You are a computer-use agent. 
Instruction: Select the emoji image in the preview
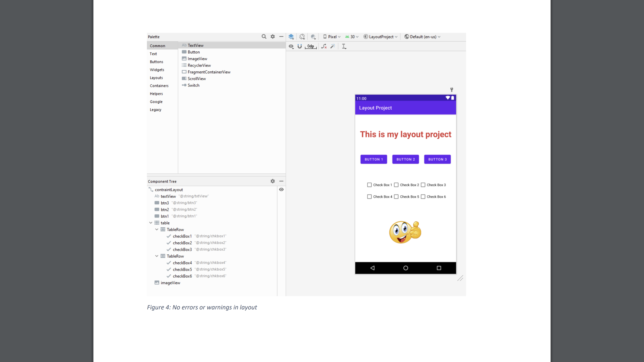coord(405,232)
